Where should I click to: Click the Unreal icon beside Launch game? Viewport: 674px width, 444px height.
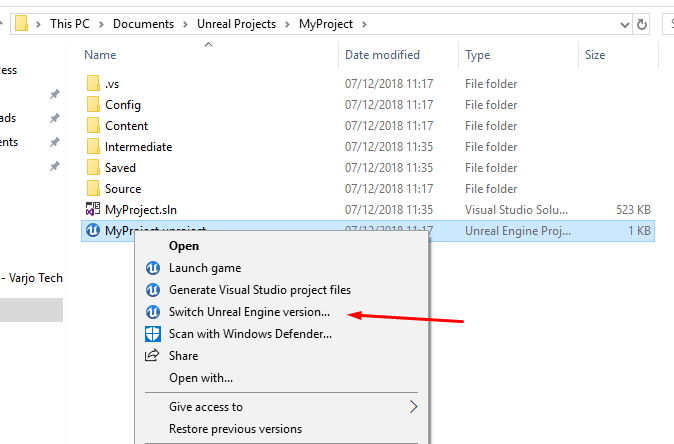tap(153, 268)
